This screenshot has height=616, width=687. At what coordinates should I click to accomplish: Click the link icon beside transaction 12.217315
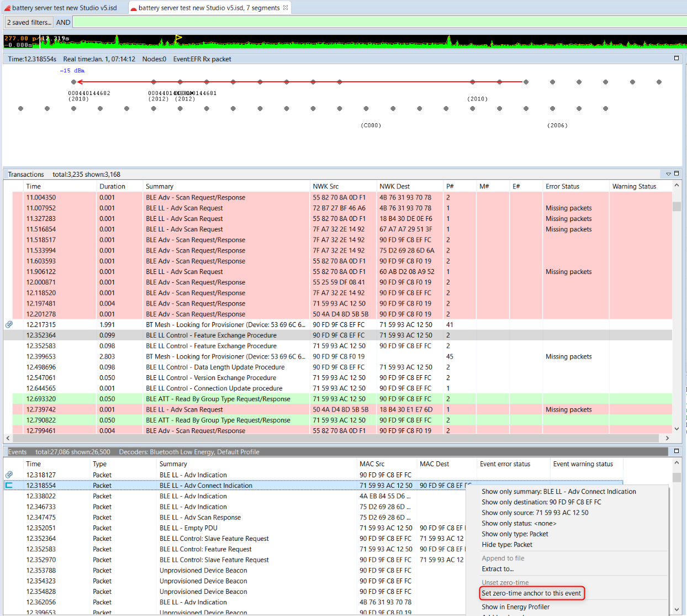point(9,325)
